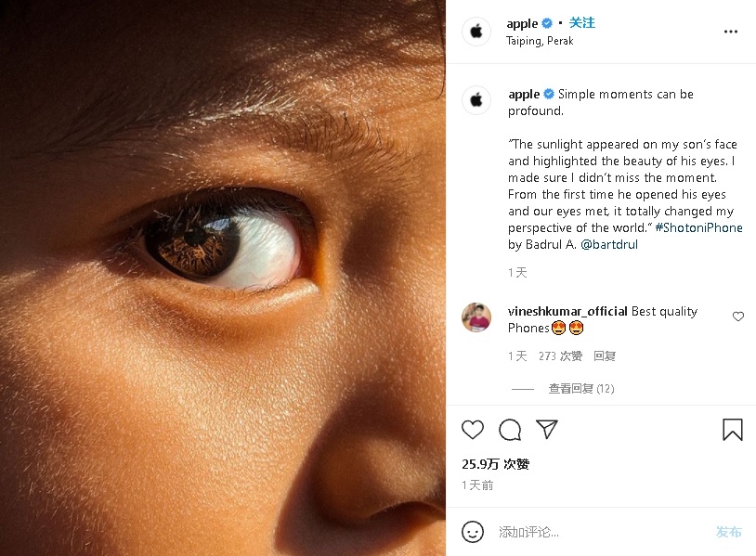Open vineshkumar_official's profile avatar
This screenshot has width=756, height=556.
(476, 317)
